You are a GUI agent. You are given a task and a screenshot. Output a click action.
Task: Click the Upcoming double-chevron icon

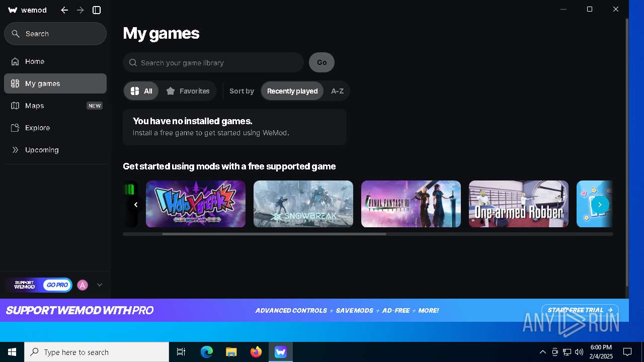(15, 150)
